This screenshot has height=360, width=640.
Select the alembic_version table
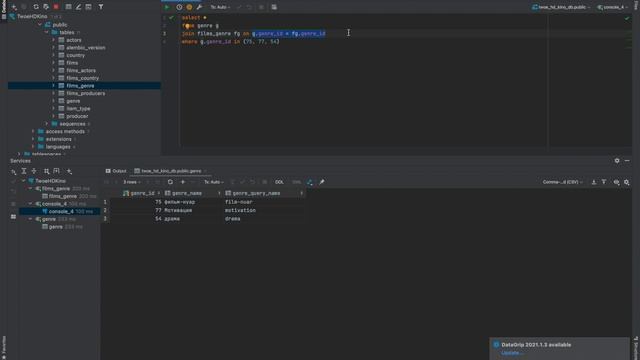click(86, 48)
